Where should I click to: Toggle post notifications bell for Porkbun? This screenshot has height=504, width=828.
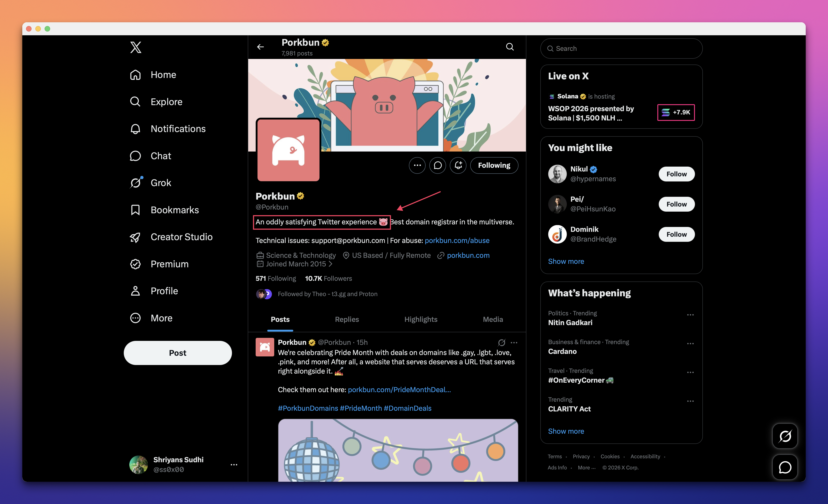tap(458, 165)
